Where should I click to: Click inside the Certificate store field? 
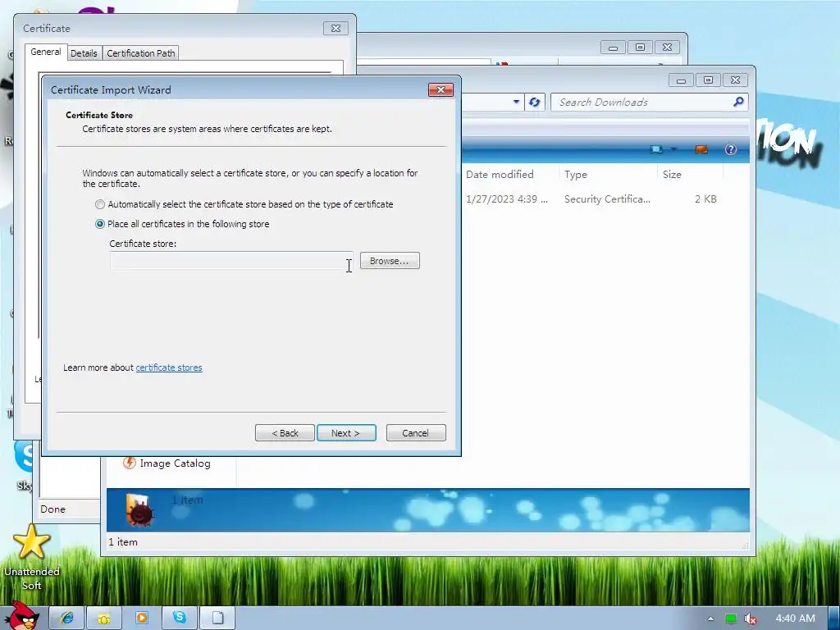231,261
